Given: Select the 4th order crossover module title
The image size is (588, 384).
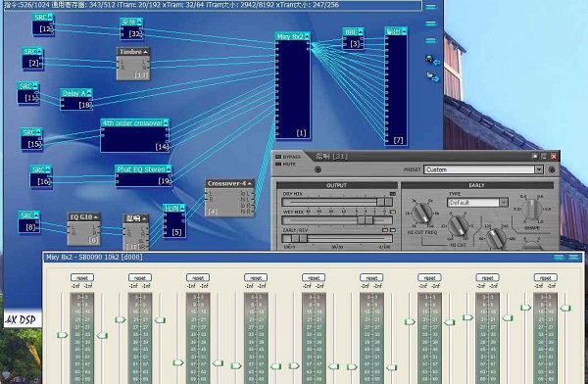Looking at the screenshot, I should [132, 123].
